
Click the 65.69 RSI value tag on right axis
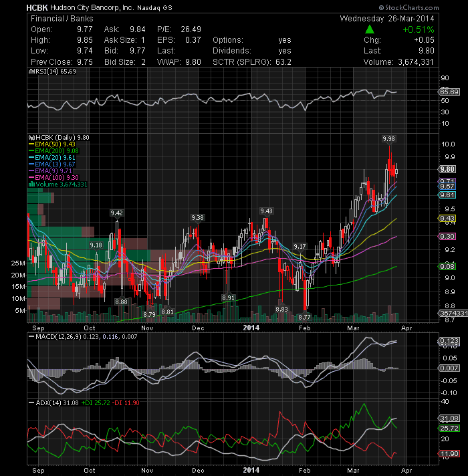pyautogui.click(x=449, y=92)
